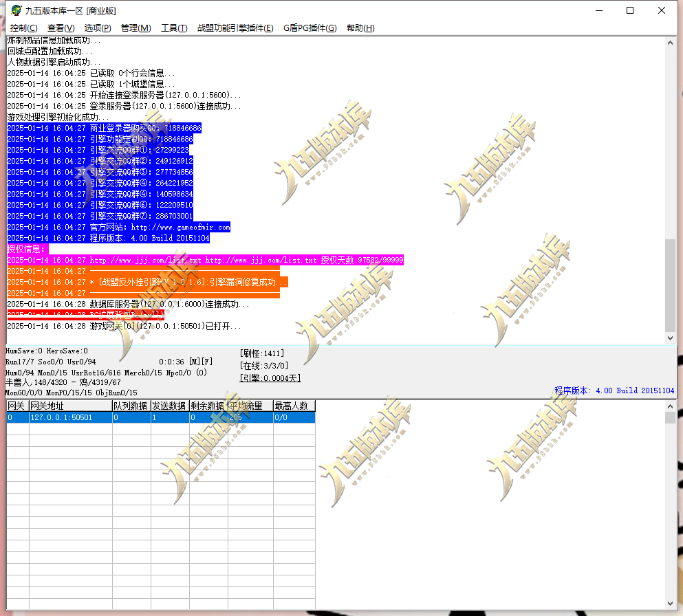Click the 平均流量 column header
The width and height of the screenshot is (683, 616).
pyautogui.click(x=250, y=406)
